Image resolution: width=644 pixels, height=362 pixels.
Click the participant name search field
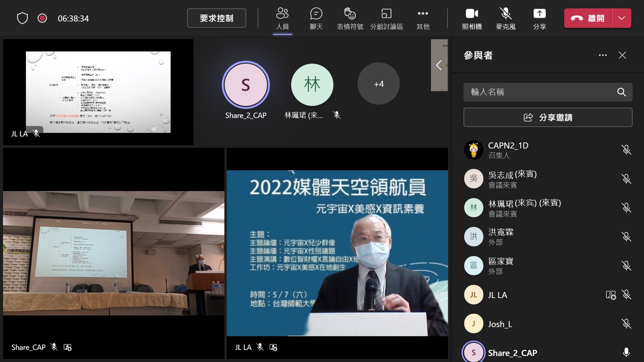(x=548, y=92)
